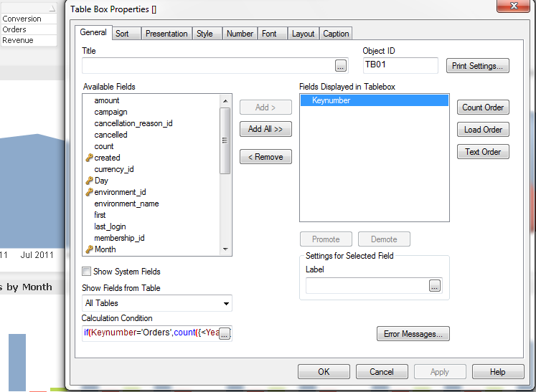Click the Add > button

[265, 107]
